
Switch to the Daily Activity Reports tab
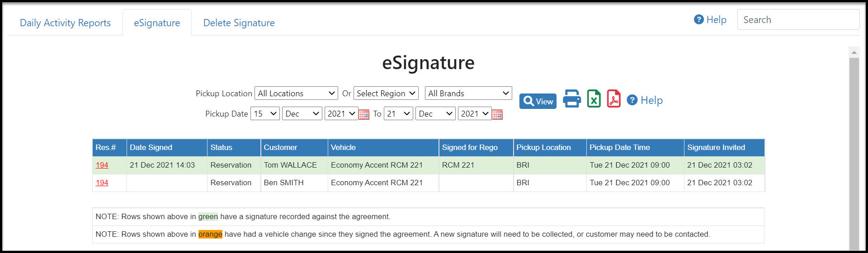pyautogui.click(x=65, y=23)
